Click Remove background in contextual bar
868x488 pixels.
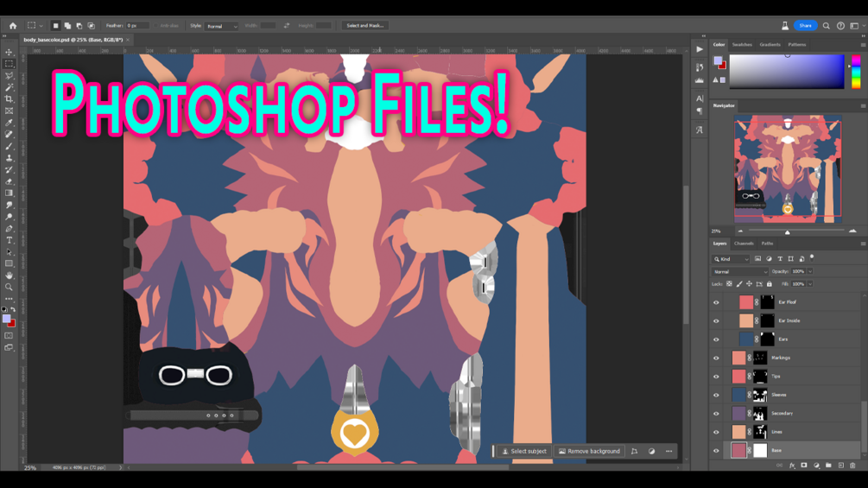(x=589, y=452)
